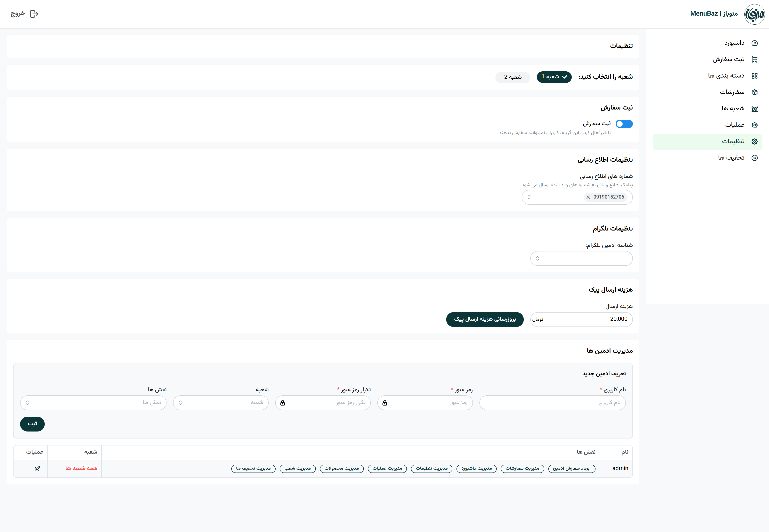Click the categories grid icon
The height and width of the screenshot is (532, 769).
pos(755,76)
